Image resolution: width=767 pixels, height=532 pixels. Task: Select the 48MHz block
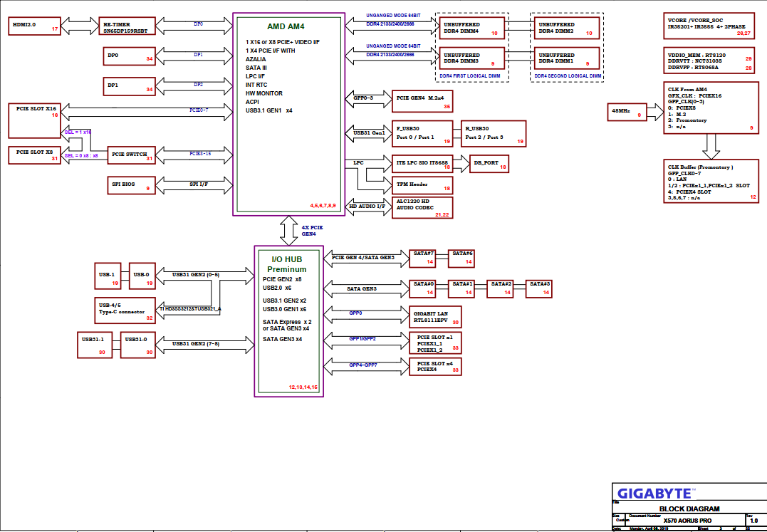(x=627, y=112)
